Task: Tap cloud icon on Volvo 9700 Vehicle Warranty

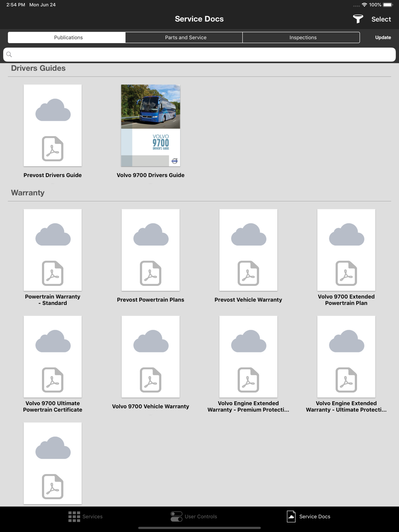Action: click(x=151, y=341)
